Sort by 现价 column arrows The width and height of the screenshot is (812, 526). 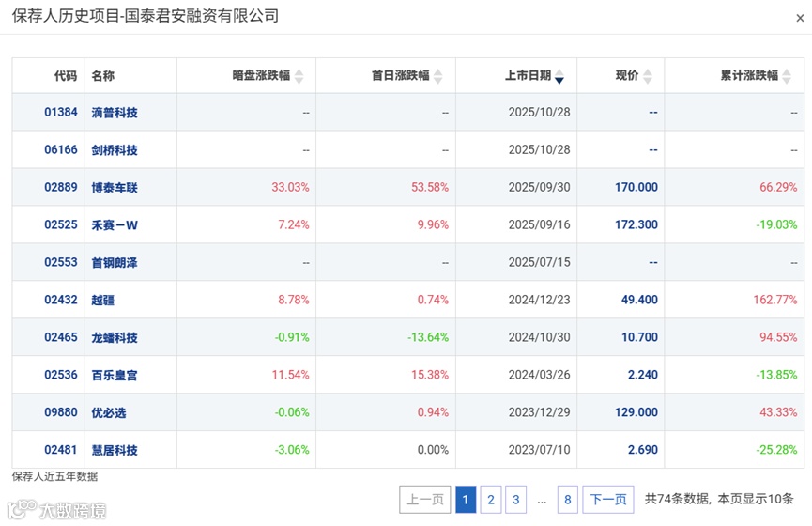point(648,76)
